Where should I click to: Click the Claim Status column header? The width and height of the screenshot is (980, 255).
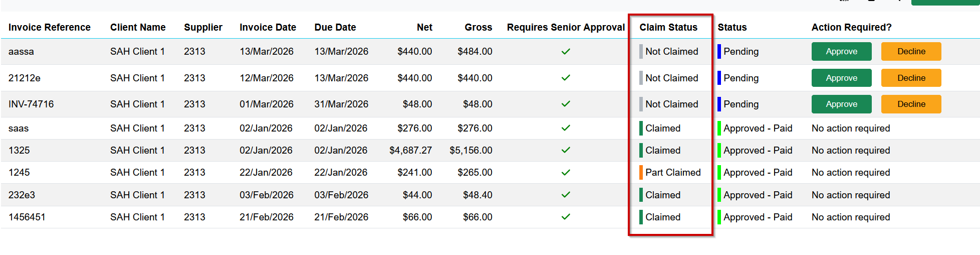pyautogui.click(x=668, y=28)
